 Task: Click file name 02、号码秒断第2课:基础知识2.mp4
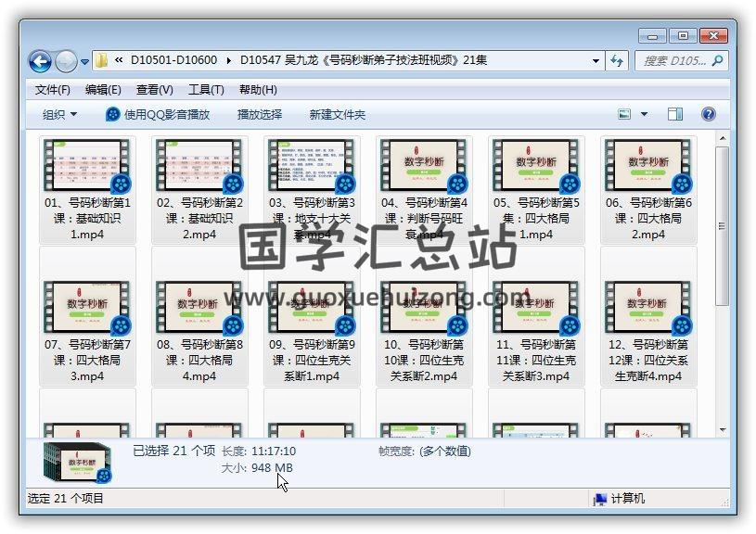[199, 218]
